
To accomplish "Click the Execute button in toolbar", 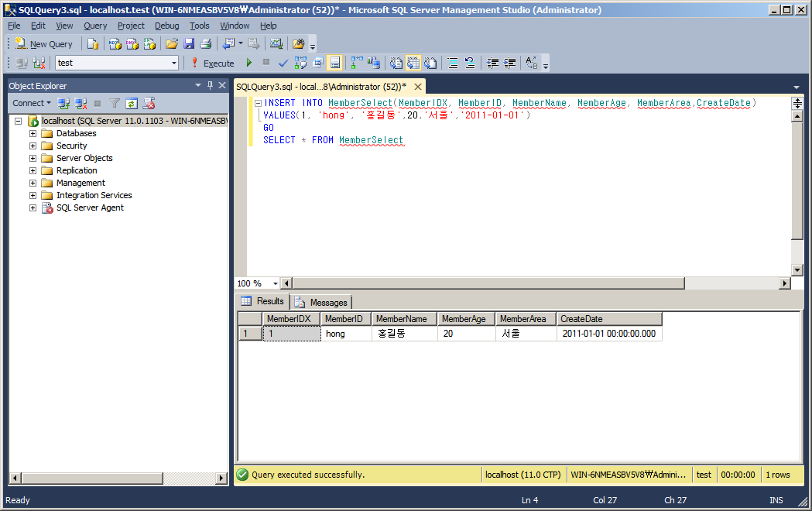I will pos(213,63).
